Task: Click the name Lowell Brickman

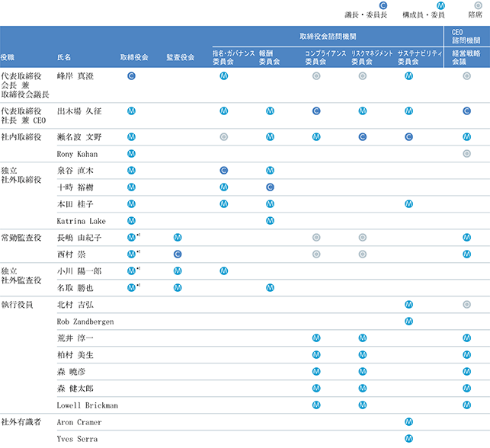Action: (88, 405)
